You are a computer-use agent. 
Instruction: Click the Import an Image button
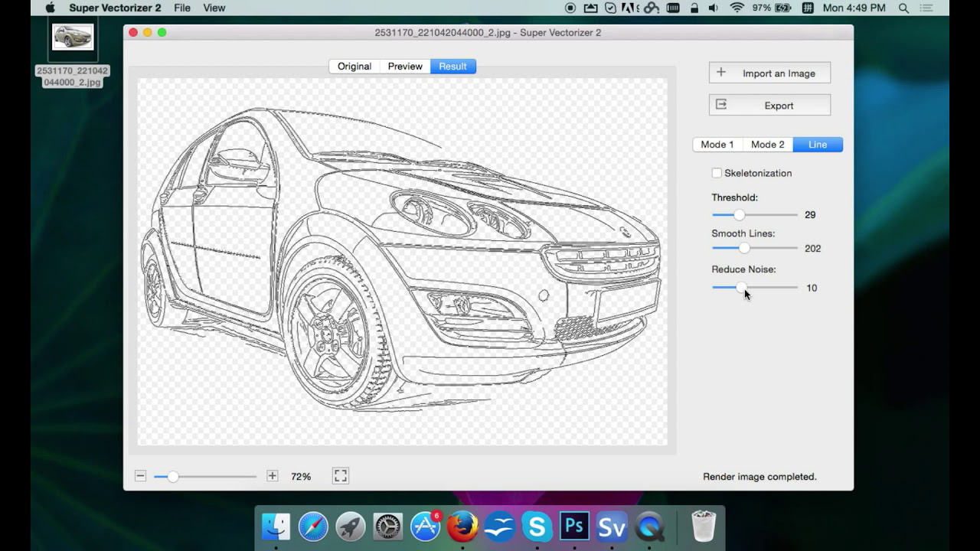(769, 72)
